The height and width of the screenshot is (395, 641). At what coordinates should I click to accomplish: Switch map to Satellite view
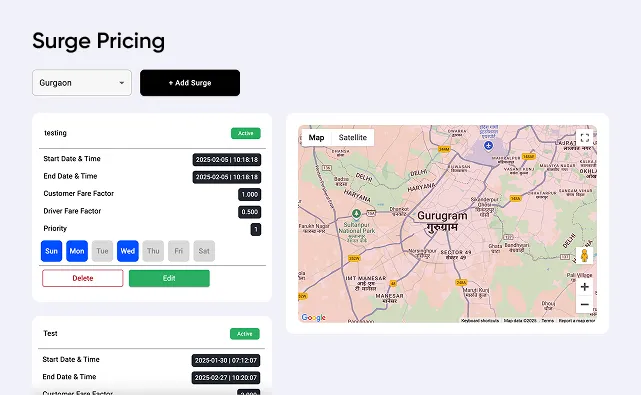352,137
